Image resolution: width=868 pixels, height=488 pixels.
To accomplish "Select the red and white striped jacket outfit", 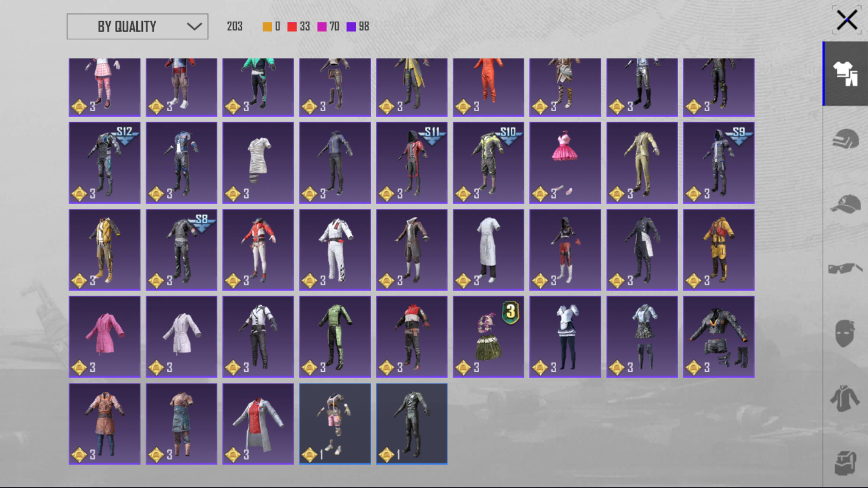I will (x=412, y=337).
